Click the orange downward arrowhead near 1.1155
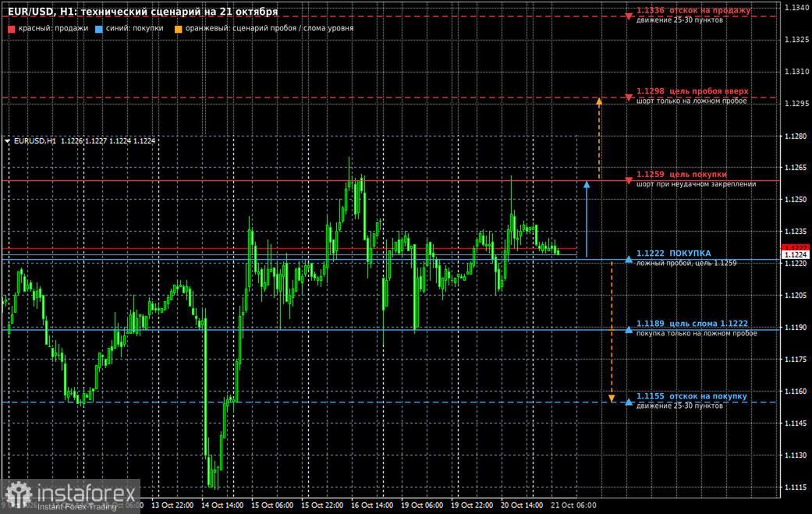Image resolution: width=812 pixels, height=514 pixels. (612, 398)
